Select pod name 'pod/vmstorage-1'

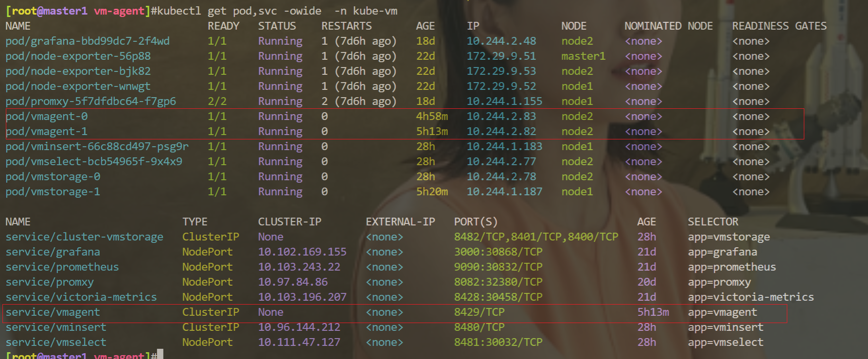click(x=53, y=192)
